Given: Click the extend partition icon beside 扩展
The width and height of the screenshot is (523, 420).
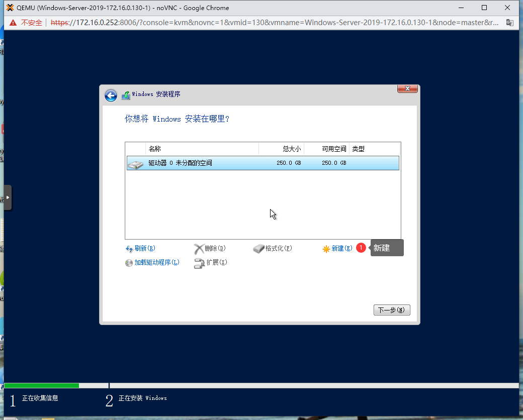Looking at the screenshot, I should [199, 263].
